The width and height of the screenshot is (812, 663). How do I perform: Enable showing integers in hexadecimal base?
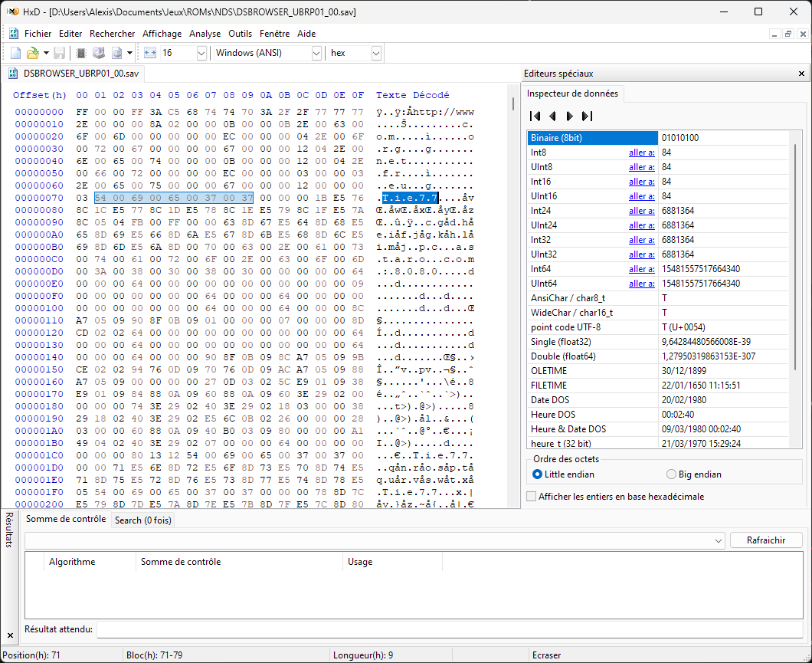coord(532,497)
